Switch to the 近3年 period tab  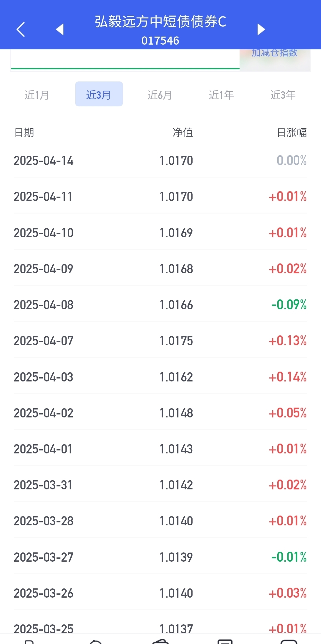pyautogui.click(x=283, y=95)
